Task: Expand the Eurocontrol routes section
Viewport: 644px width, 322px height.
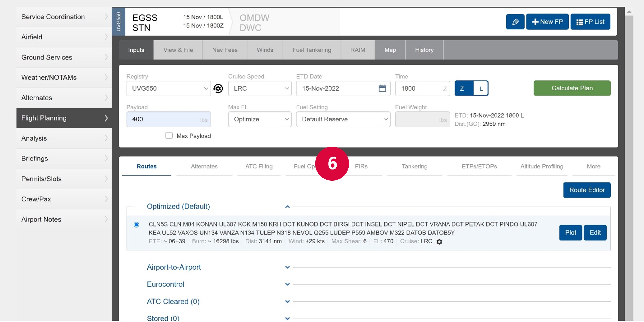Action: (287, 284)
